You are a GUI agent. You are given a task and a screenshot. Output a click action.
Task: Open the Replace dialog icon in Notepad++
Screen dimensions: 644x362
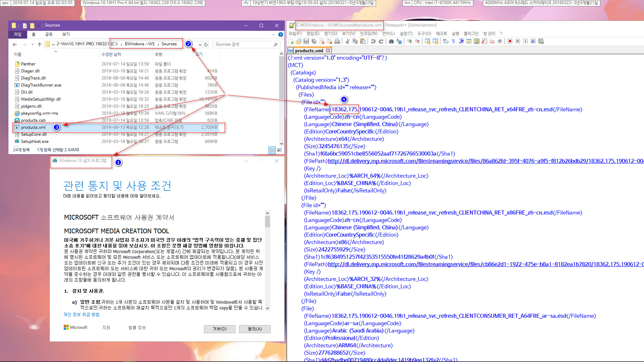pos(399,41)
